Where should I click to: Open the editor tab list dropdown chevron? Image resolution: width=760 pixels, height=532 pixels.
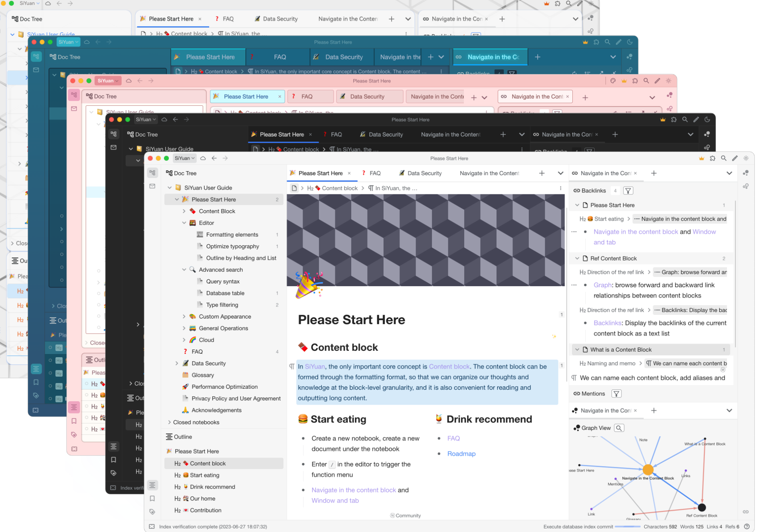pyautogui.click(x=560, y=173)
